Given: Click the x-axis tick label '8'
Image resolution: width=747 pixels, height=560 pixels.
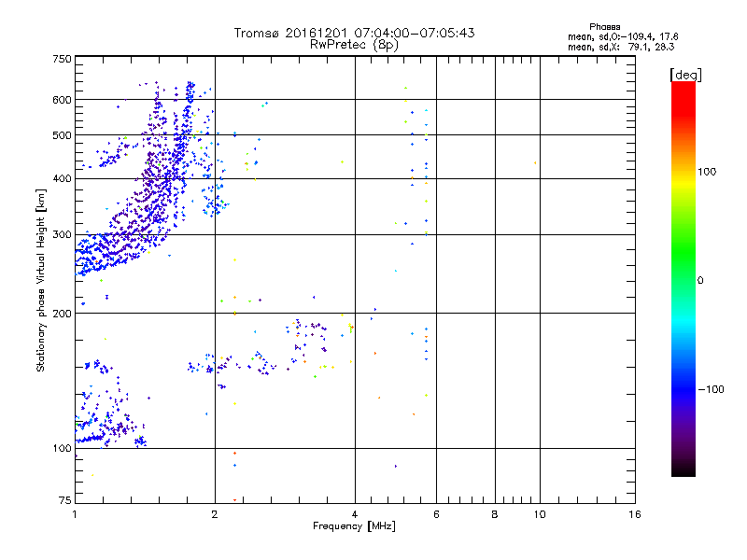Looking at the screenshot, I should click(x=495, y=514).
